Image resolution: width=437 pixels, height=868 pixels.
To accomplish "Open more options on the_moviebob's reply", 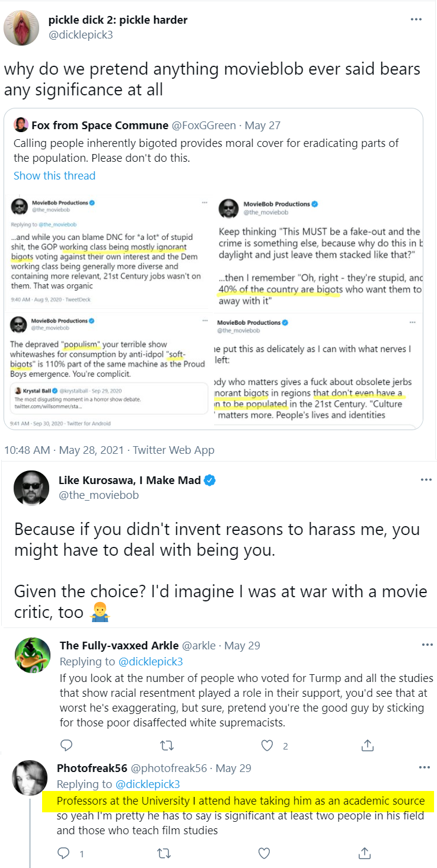I will (x=426, y=479).
